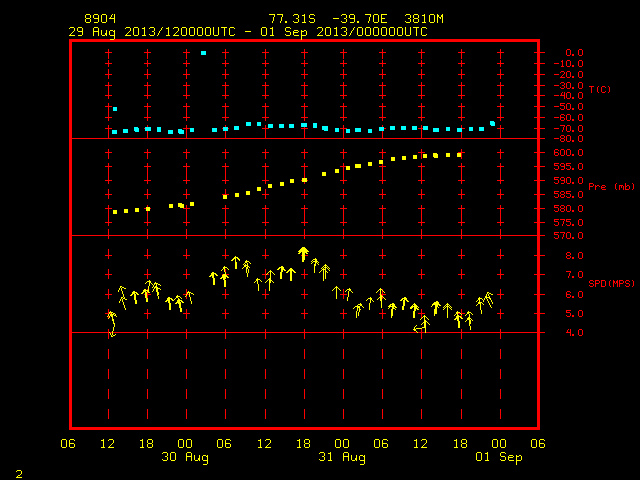Select the 30 Aug date label
Screen dimensions: 640x480
pos(185,457)
